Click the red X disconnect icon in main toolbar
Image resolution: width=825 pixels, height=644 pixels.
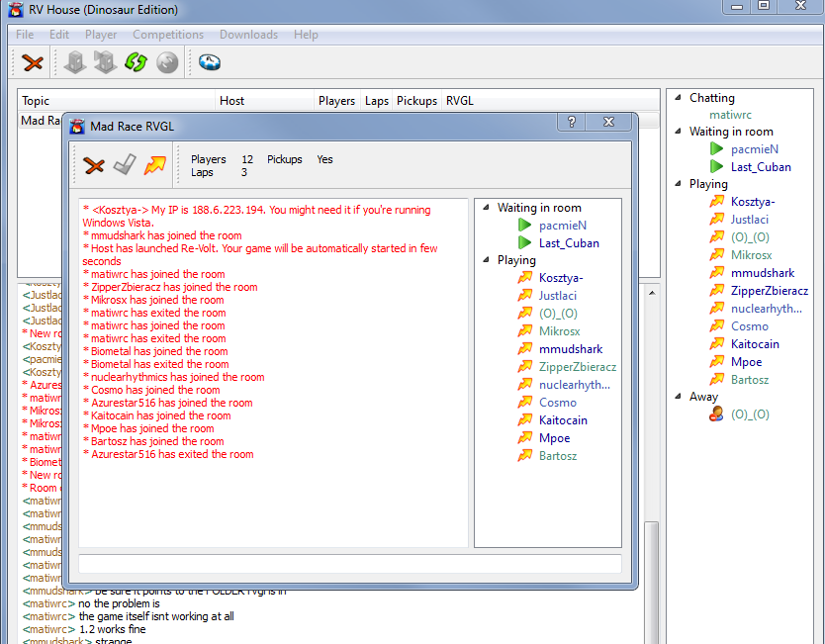[x=33, y=62]
